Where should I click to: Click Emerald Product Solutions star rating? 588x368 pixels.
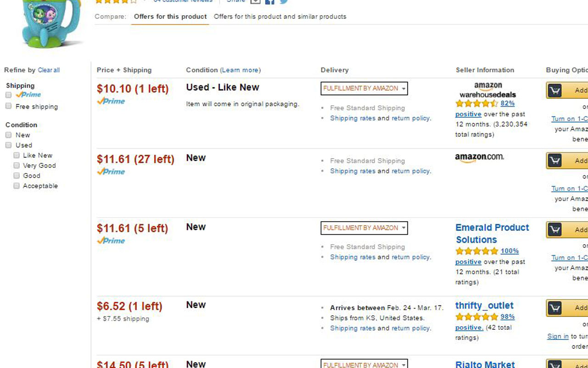(477, 251)
